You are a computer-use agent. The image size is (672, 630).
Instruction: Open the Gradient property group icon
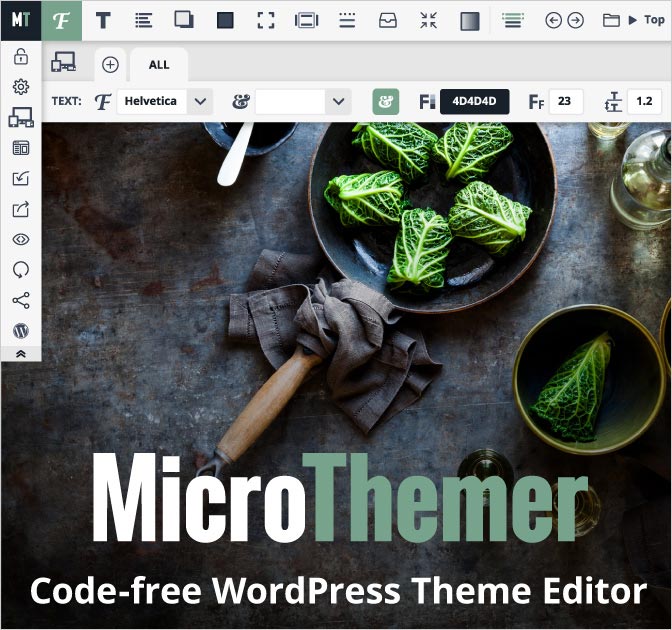470,21
